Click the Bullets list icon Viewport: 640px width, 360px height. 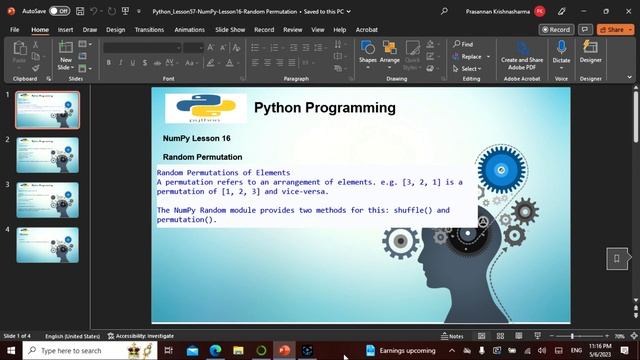255,48
